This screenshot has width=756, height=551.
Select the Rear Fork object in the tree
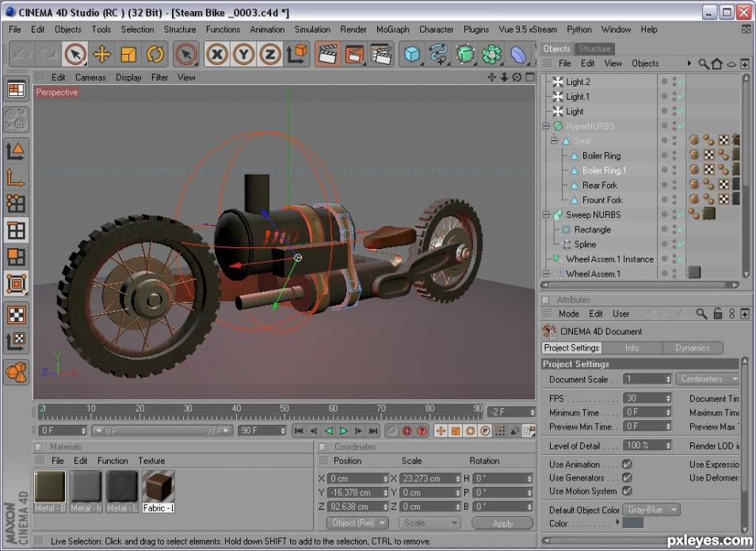coord(600,186)
